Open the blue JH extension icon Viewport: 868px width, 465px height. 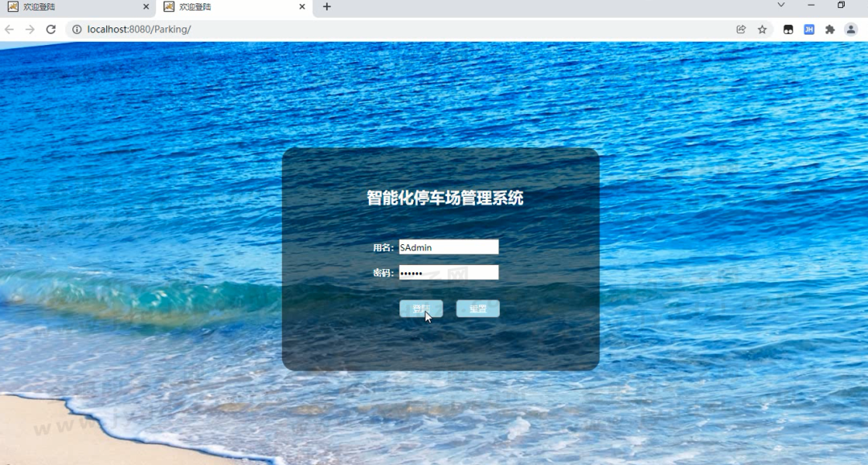click(809, 29)
